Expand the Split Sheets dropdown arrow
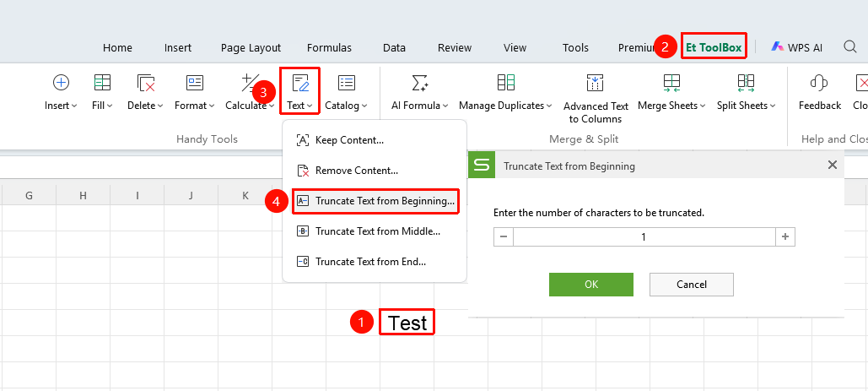868x391 pixels. 772,106
